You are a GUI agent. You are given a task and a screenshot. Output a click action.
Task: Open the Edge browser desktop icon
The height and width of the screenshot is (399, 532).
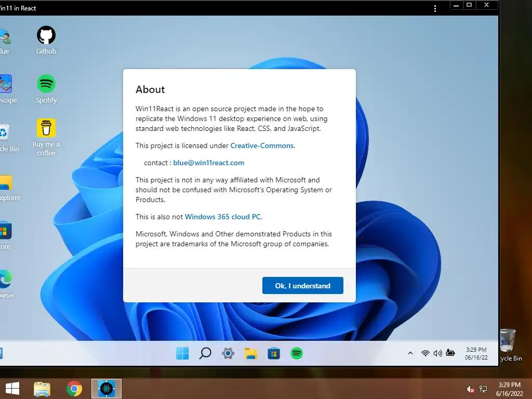6,284
